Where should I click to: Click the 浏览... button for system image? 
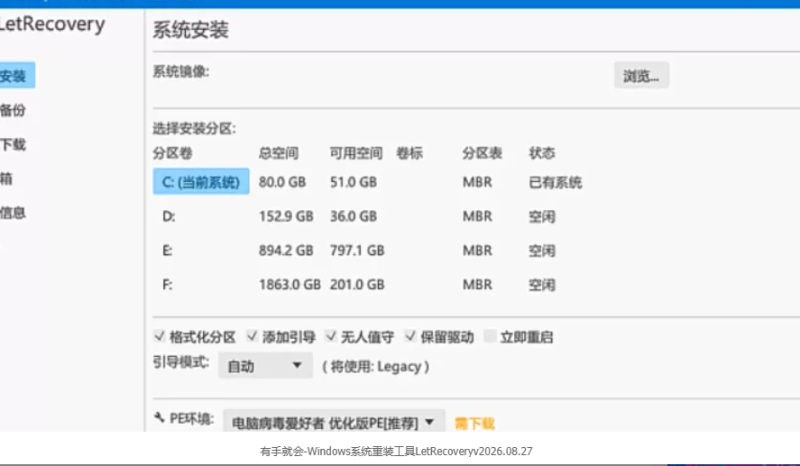point(641,76)
